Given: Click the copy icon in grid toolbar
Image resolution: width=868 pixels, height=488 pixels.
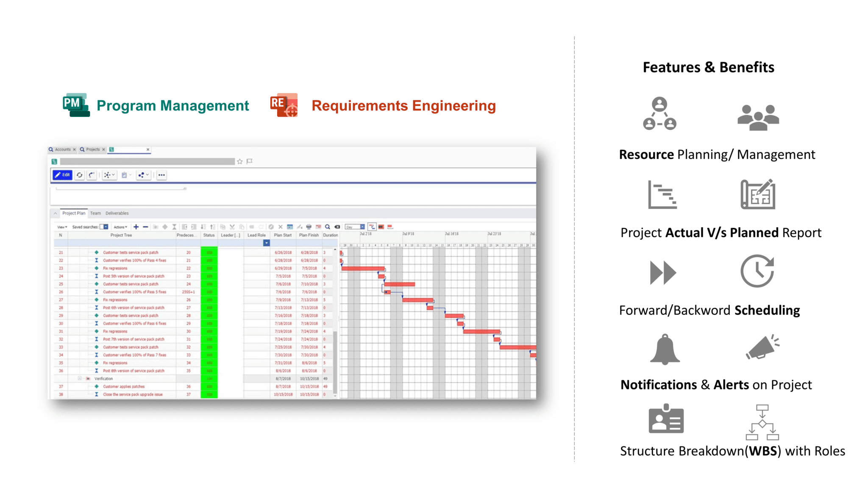Looking at the screenshot, I should pos(223,227).
